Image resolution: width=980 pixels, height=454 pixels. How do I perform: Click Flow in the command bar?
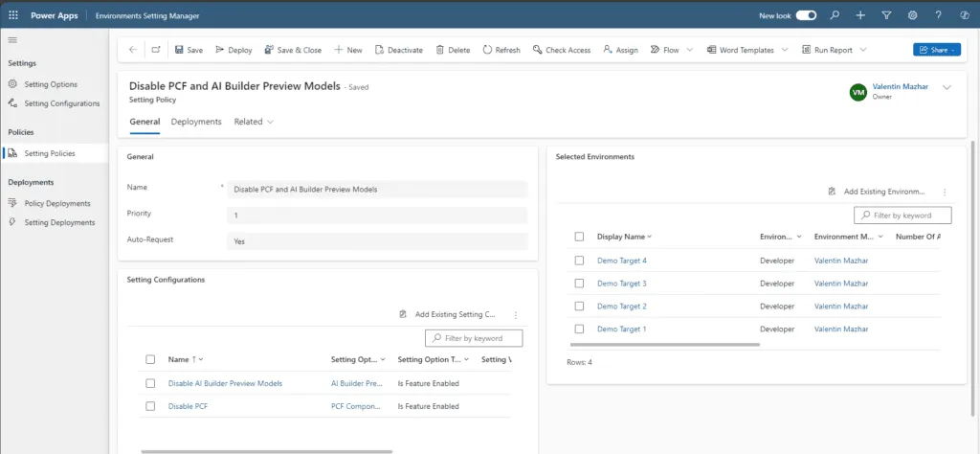click(664, 50)
